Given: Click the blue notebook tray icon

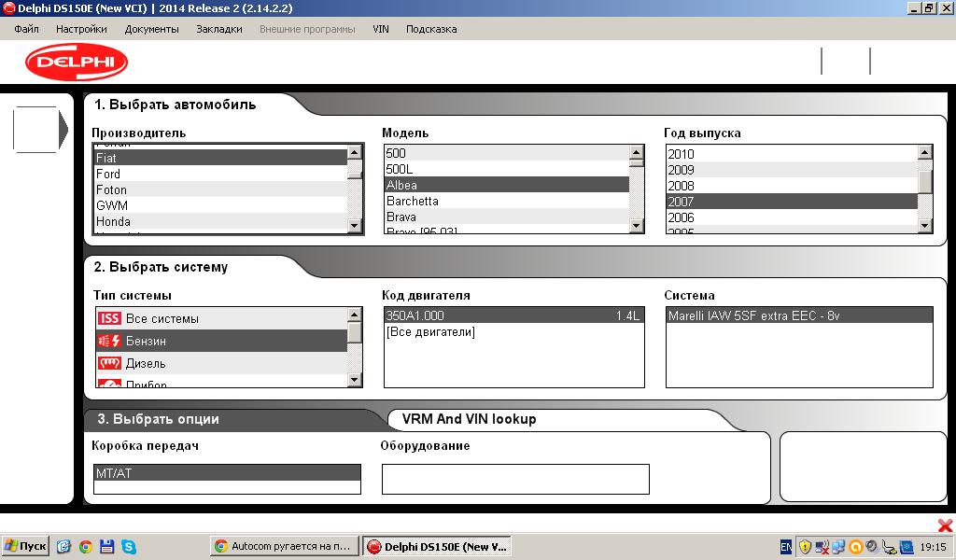Looking at the screenshot, I should click(x=907, y=547).
